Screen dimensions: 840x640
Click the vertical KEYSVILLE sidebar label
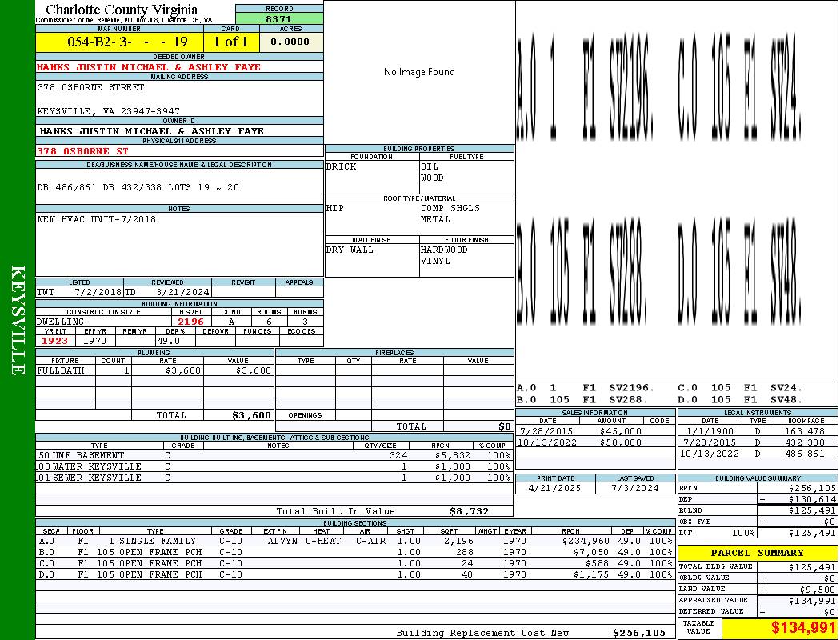click(x=18, y=320)
